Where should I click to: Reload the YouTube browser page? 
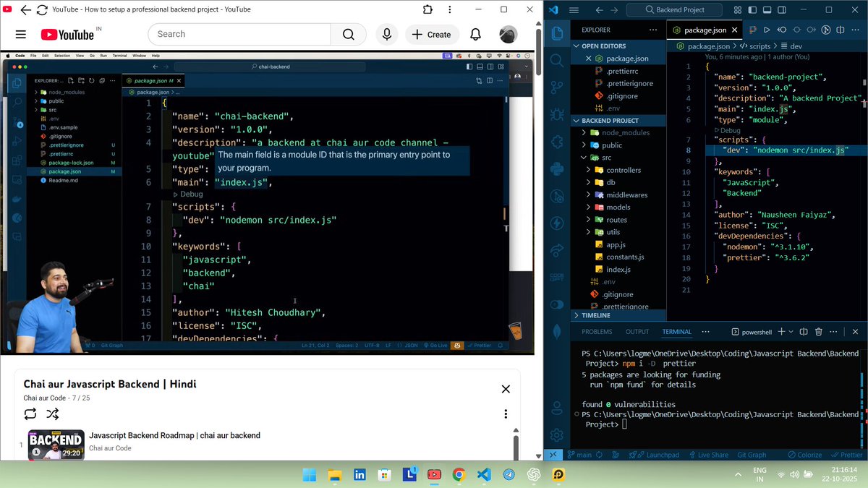pyautogui.click(x=42, y=9)
